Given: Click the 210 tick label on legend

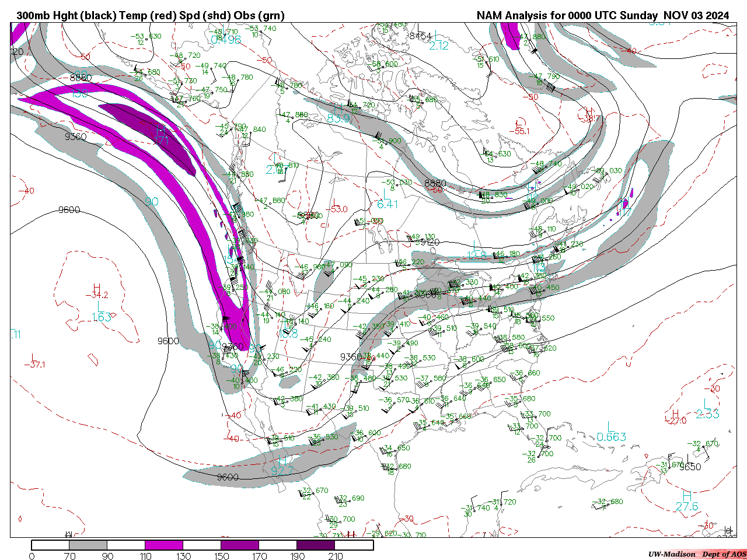Looking at the screenshot, I should point(336,556).
